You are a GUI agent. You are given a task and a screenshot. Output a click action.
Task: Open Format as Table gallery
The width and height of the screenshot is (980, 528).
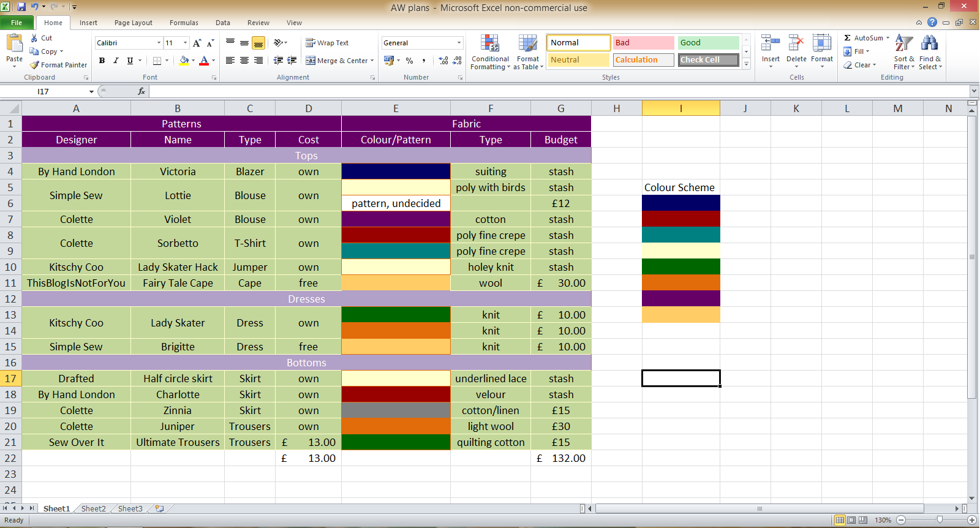click(x=528, y=53)
